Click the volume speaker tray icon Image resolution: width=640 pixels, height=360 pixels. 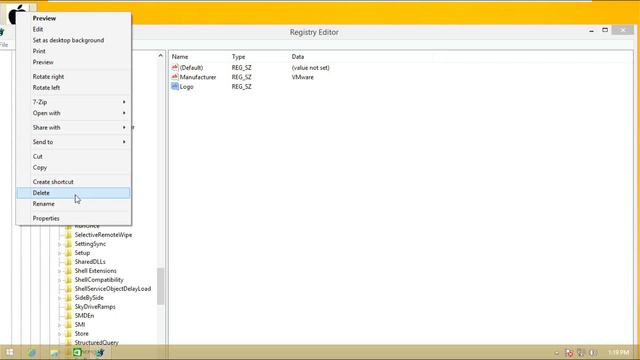593,353
